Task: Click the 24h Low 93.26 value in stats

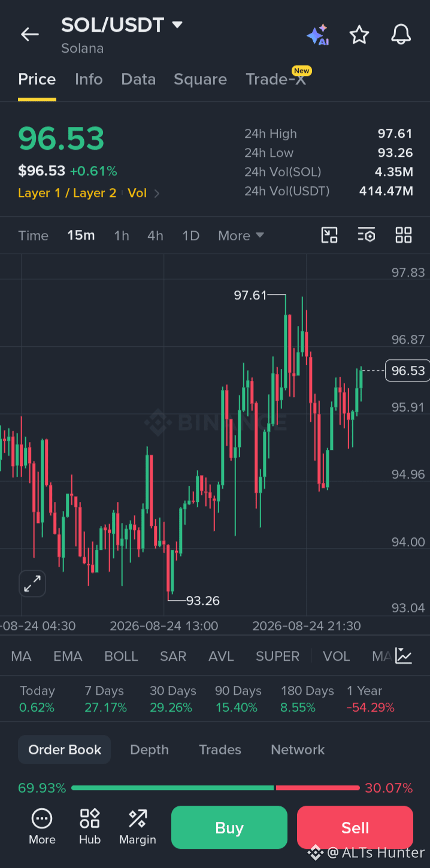Action: click(x=395, y=153)
